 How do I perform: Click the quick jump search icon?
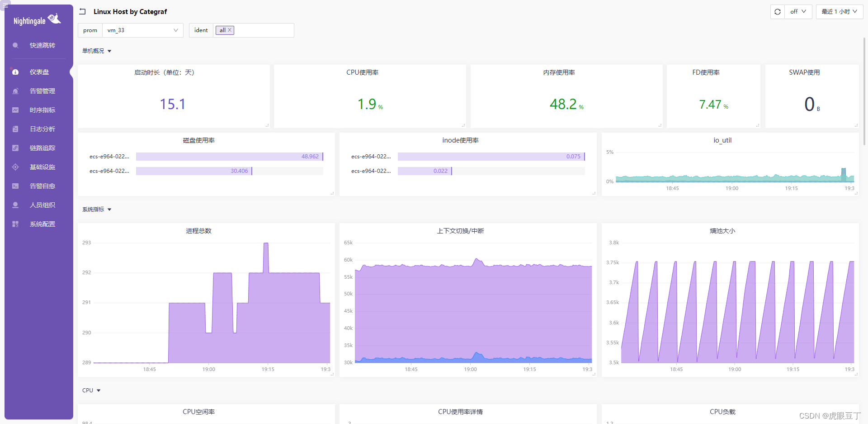tap(15, 45)
